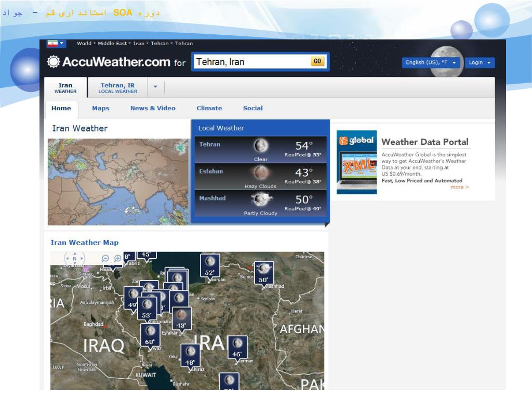This screenshot has width=532, height=399.
Task: Click Esfahan hazy clouds moon icon
Action: [x=261, y=172]
